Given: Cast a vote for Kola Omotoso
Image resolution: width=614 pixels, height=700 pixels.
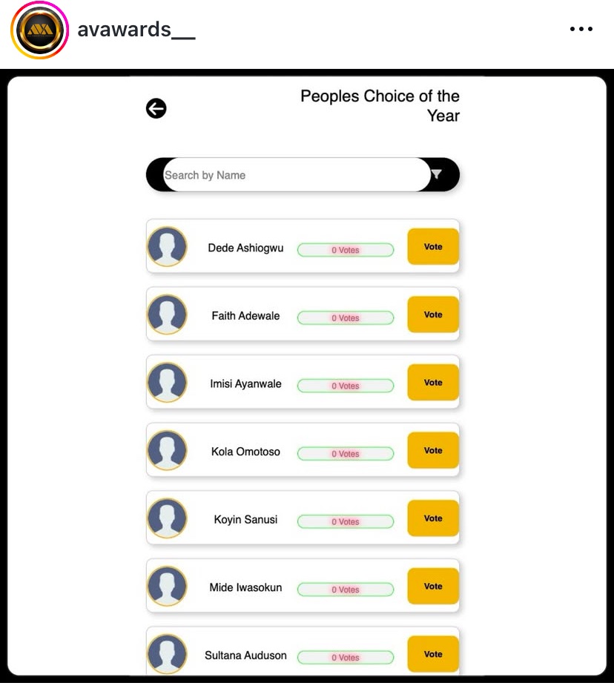Looking at the screenshot, I should click(x=433, y=451).
